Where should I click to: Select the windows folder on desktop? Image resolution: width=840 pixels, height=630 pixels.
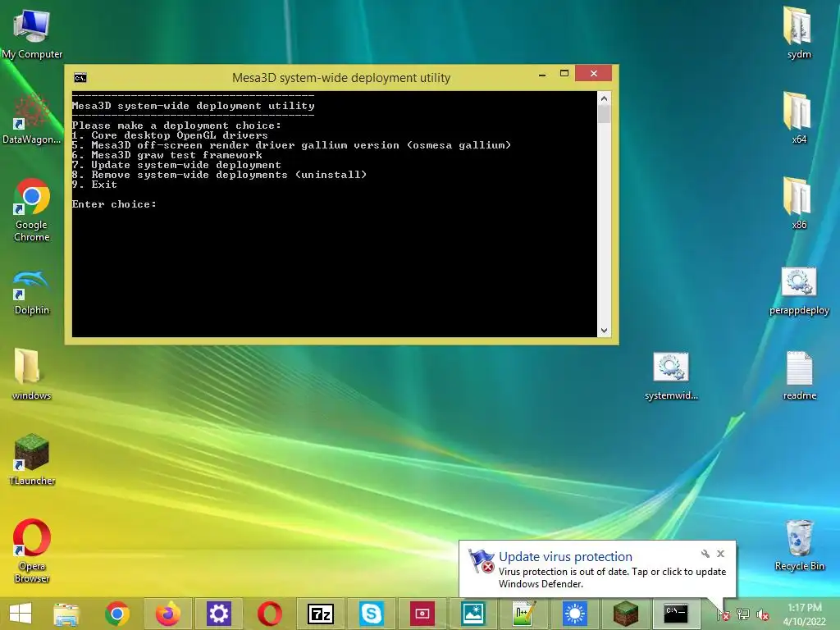(x=32, y=373)
